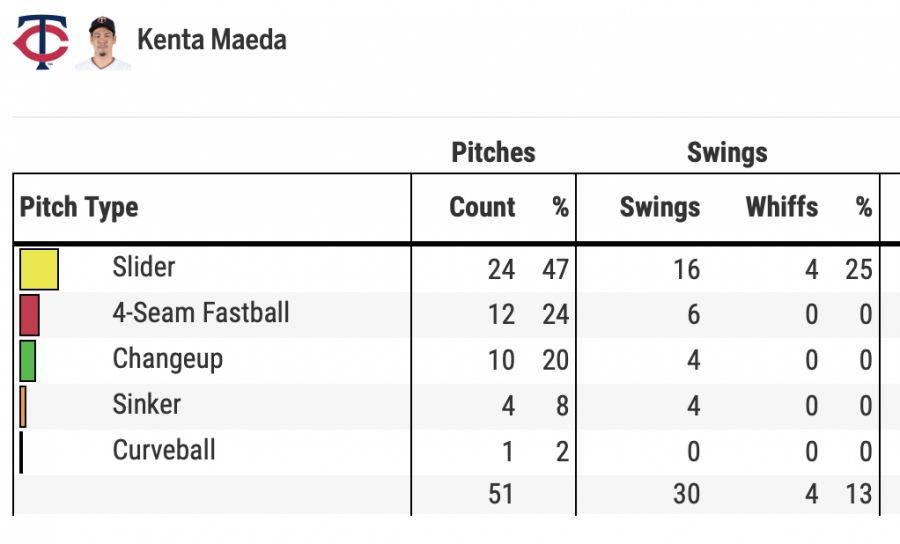The height and width of the screenshot is (544, 900).
Task: Click the Pitches group header
Action: [493, 153]
